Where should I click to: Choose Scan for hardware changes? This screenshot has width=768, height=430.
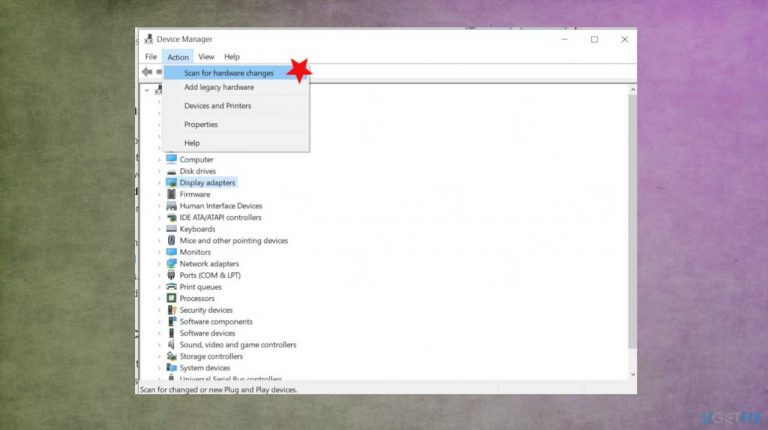(x=236, y=72)
